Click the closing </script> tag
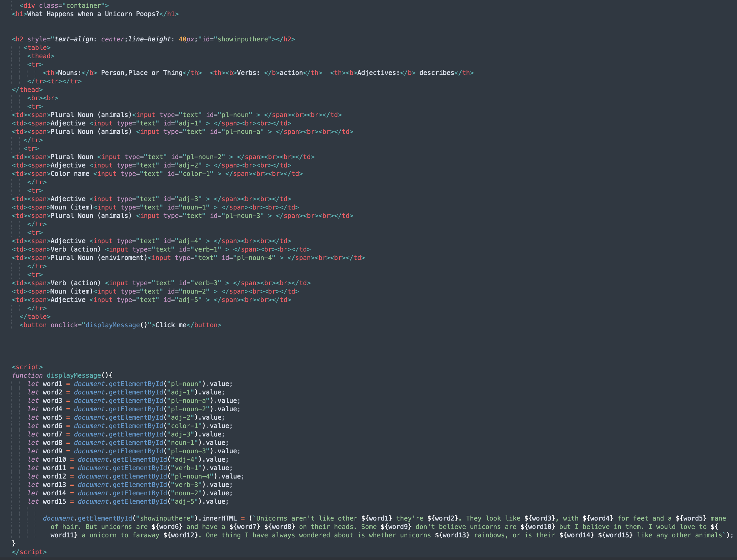The height and width of the screenshot is (560, 737). (x=29, y=552)
